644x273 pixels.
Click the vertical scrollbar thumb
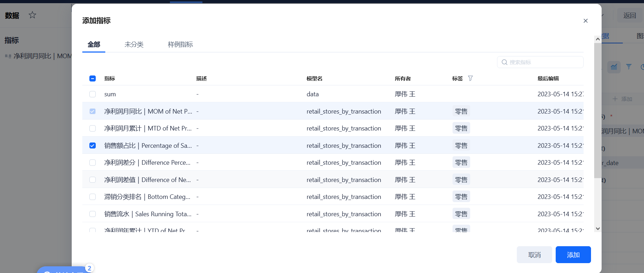[x=598, y=110]
